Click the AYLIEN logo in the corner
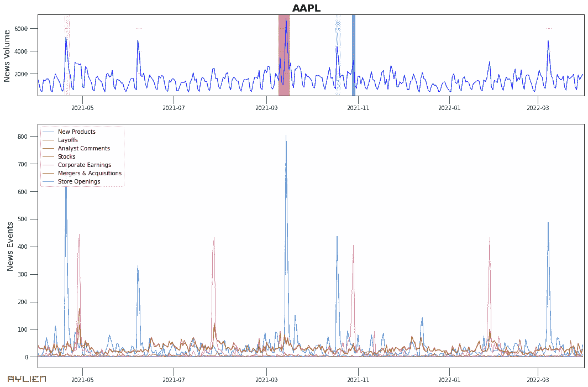Screen dimensions: 588x387 (27, 379)
